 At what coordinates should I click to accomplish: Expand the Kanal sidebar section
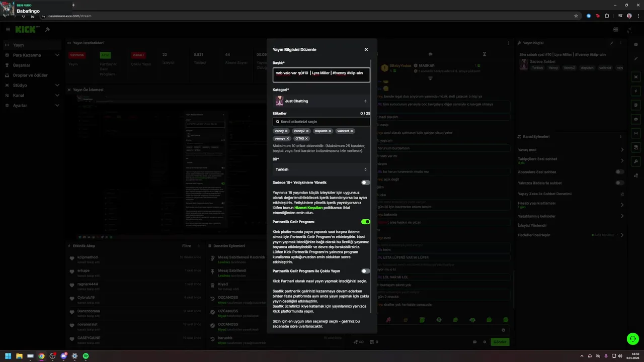[x=32, y=96]
